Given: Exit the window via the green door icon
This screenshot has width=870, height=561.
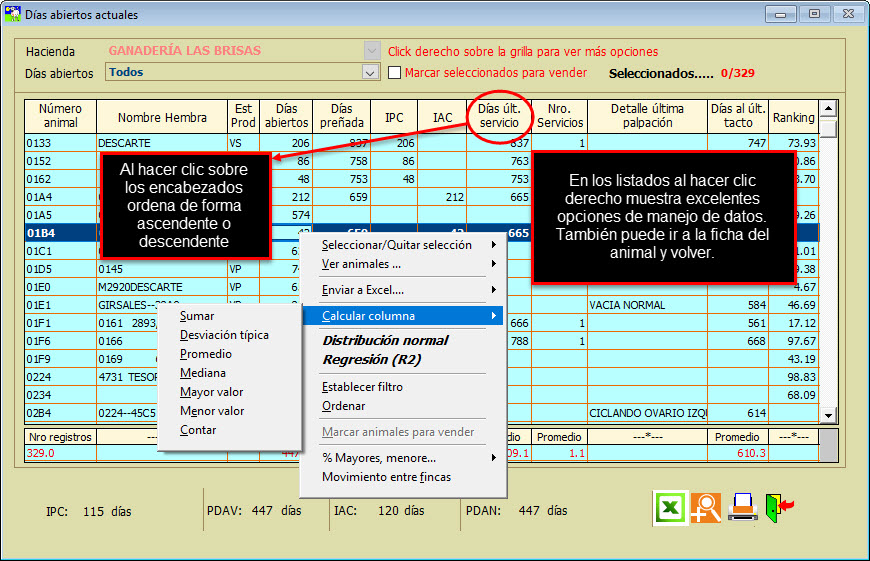Looking at the screenshot, I should coord(778,509).
